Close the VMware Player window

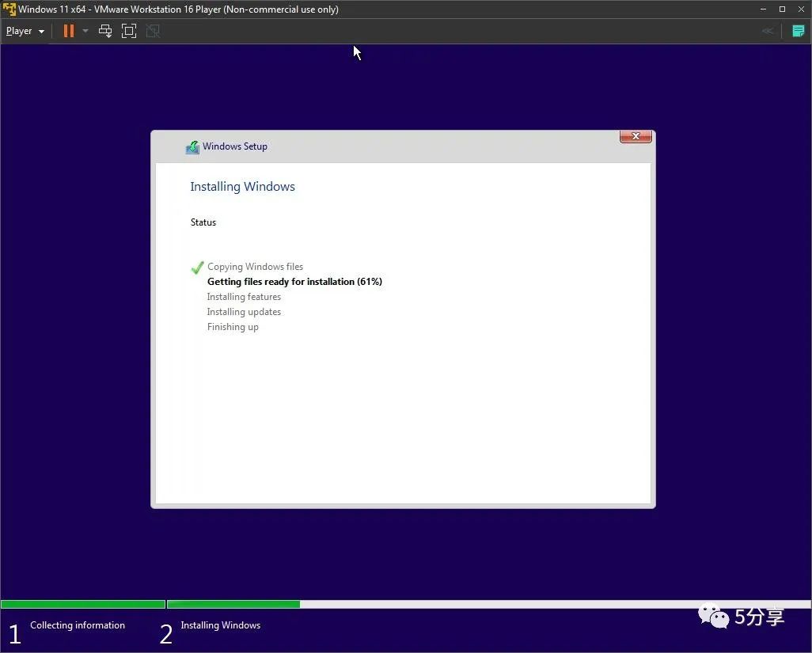pyautogui.click(x=801, y=9)
